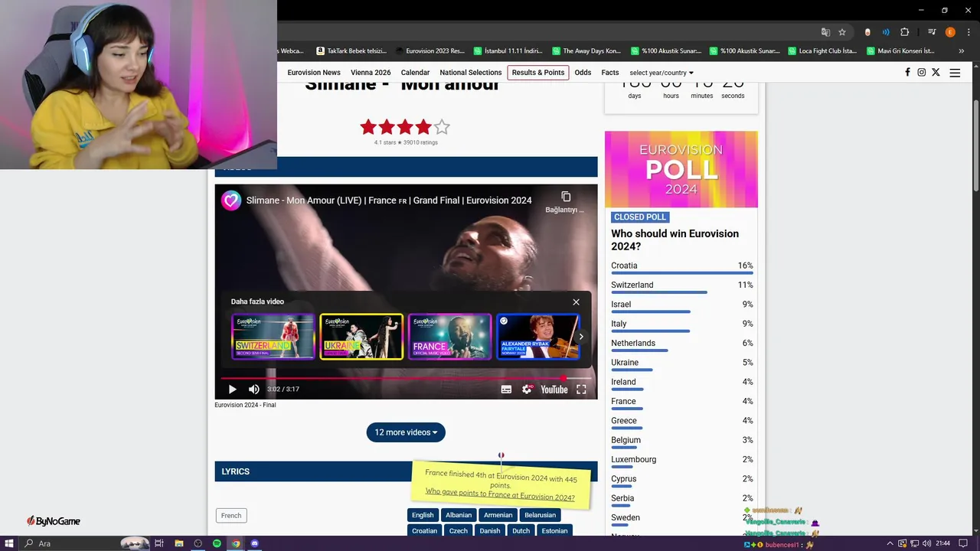Open Task View on the taskbar

point(159,543)
